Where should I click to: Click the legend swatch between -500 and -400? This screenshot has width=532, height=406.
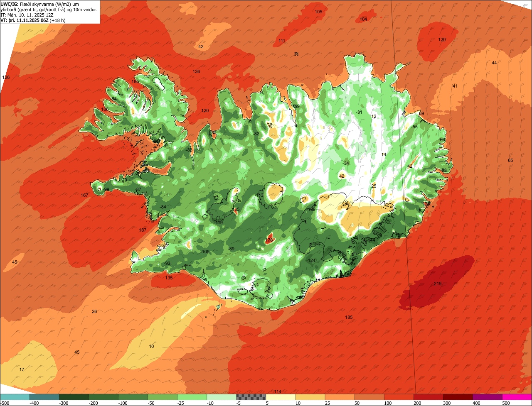(15, 397)
